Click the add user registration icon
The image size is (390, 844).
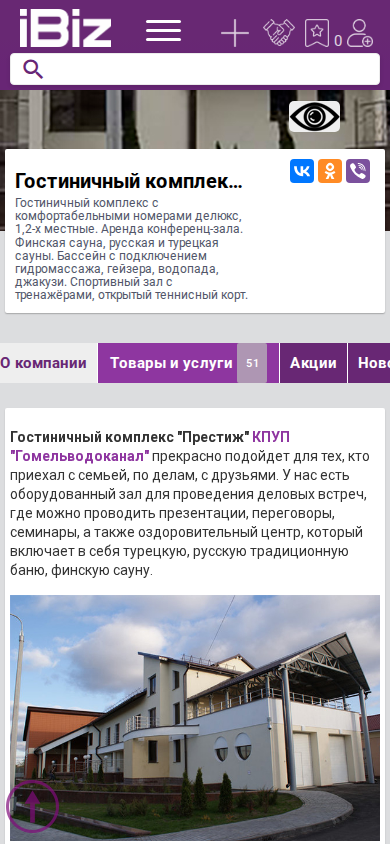(x=359, y=33)
